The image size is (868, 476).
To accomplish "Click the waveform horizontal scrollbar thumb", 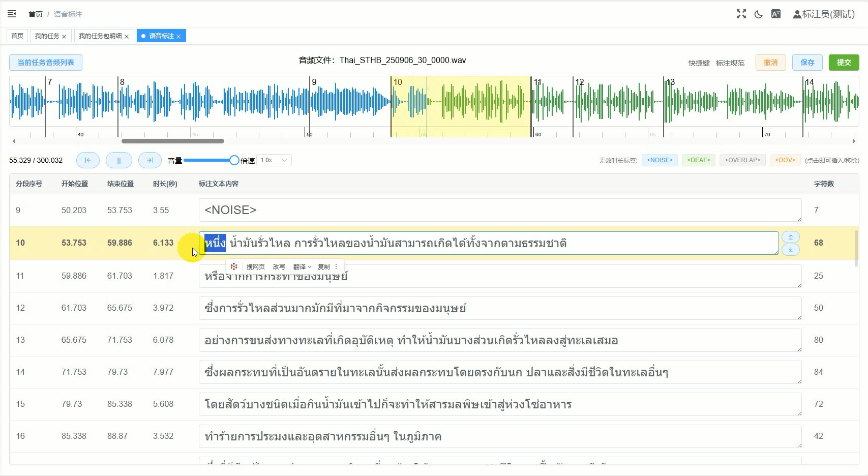I will tap(173, 141).
